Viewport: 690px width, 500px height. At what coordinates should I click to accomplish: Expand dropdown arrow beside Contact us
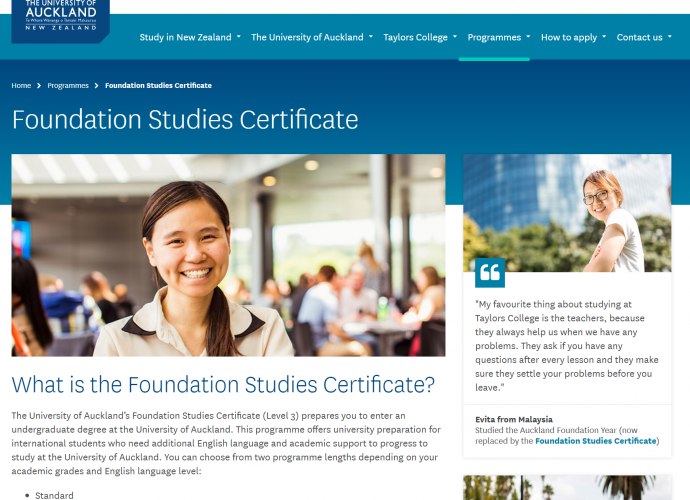670,37
